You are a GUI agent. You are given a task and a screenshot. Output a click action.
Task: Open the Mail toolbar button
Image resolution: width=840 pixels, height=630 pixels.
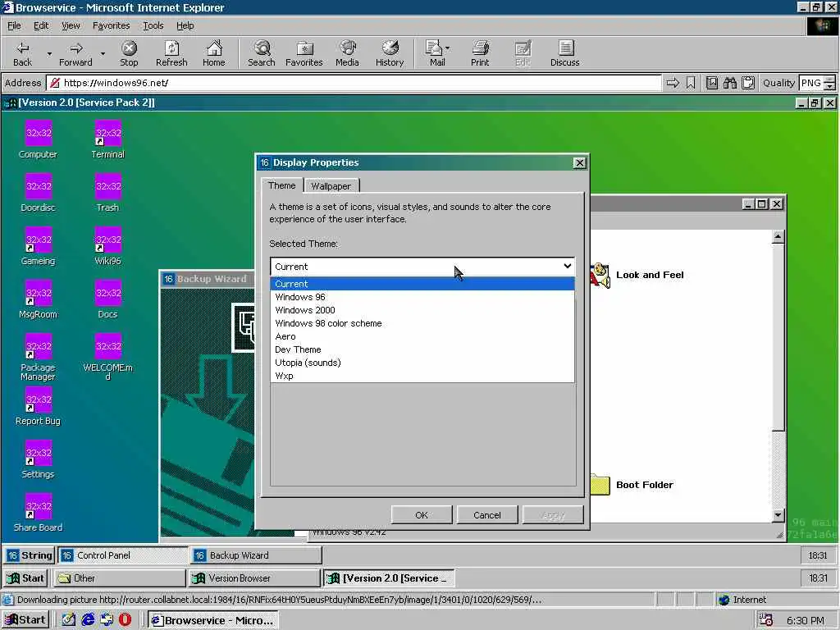tap(436, 53)
